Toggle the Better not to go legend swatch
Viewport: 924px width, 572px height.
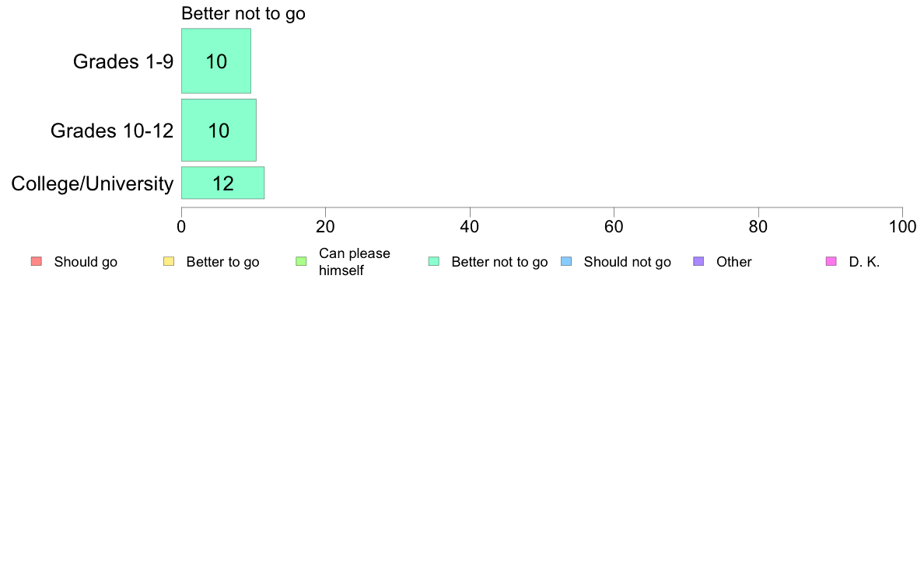[x=434, y=262]
